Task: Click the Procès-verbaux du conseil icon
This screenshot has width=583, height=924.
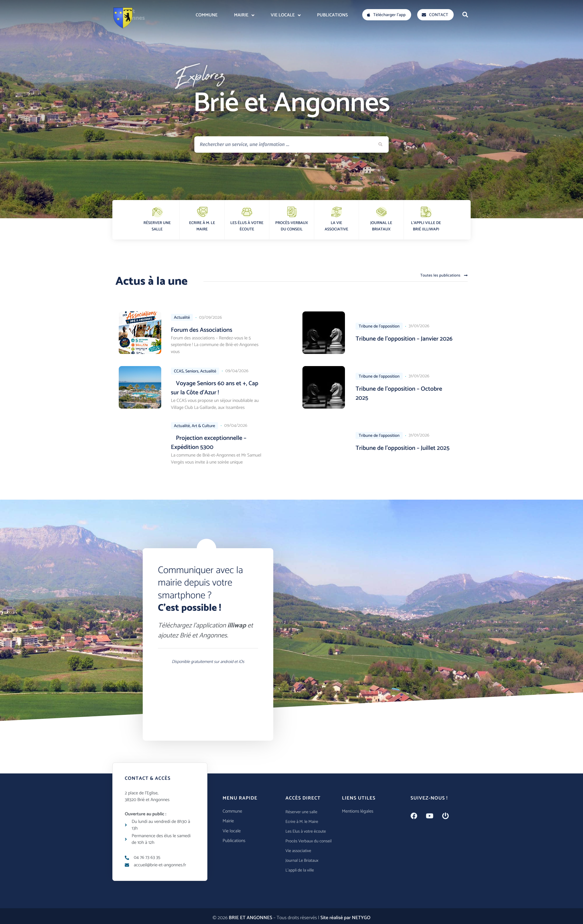Action: [x=291, y=212]
